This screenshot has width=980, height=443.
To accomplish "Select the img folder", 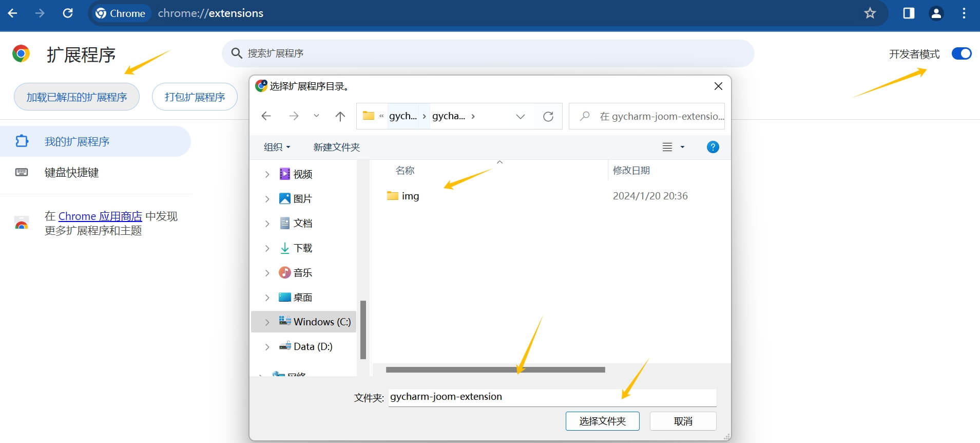I will click(403, 196).
